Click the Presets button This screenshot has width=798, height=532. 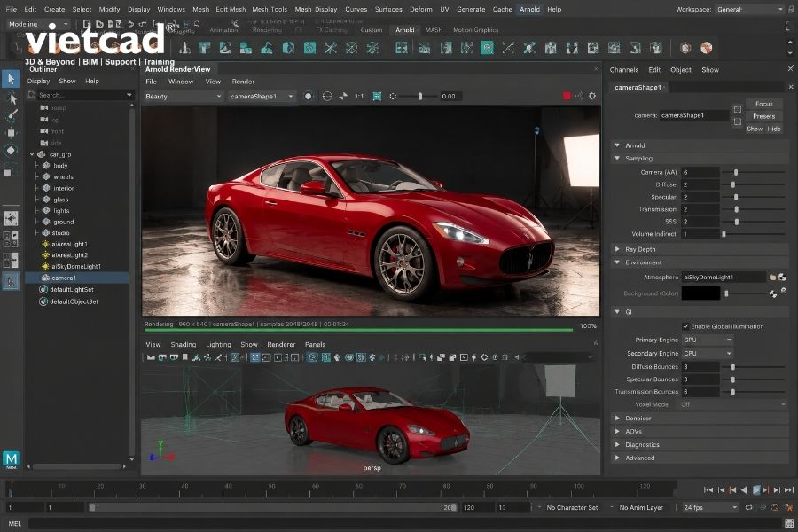coord(764,116)
